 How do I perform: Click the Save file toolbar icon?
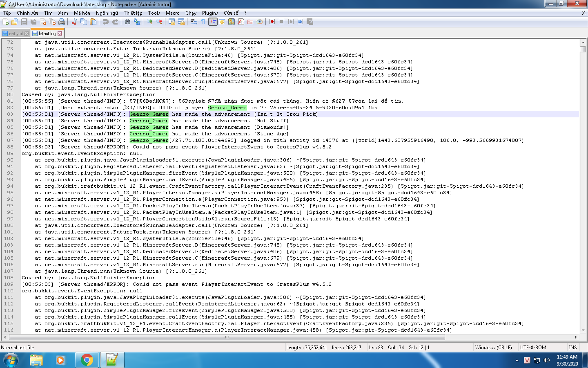[x=24, y=22]
